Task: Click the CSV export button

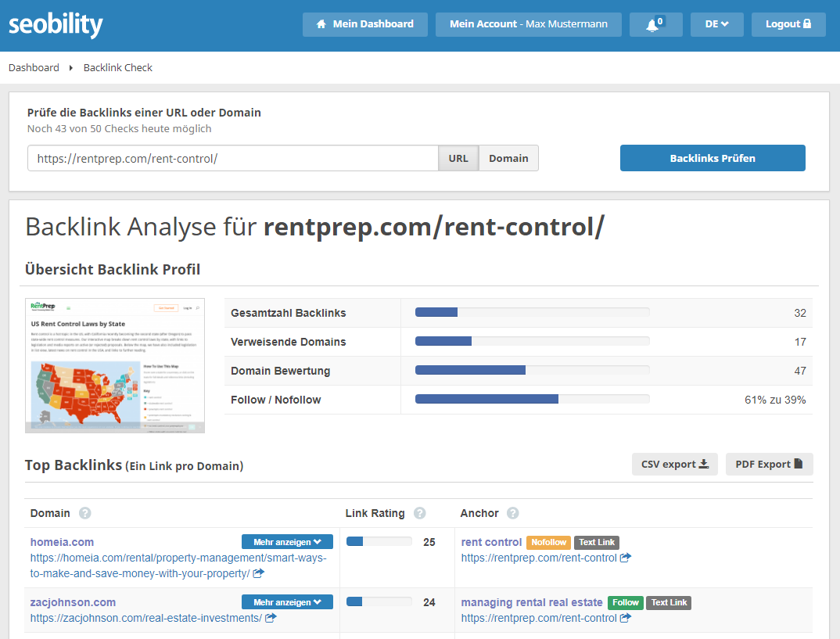Action: [674, 465]
